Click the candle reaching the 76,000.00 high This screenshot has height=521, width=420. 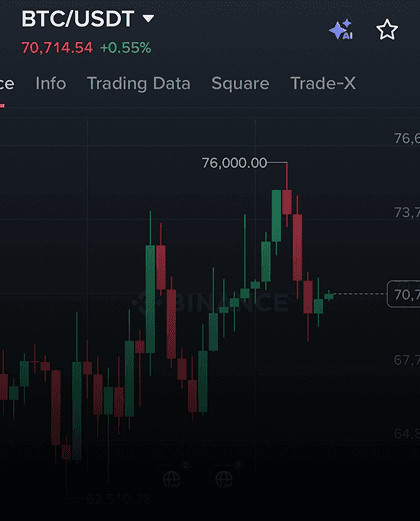(287, 202)
